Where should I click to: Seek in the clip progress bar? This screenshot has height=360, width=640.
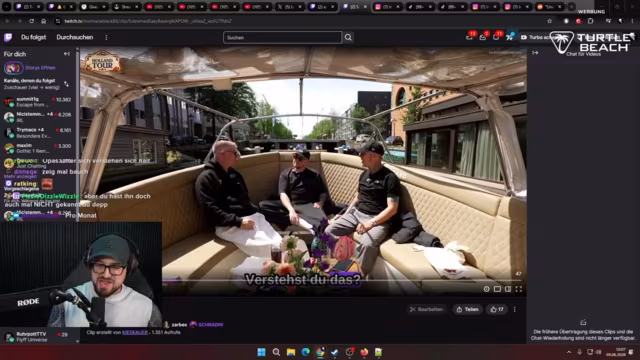click(342, 280)
